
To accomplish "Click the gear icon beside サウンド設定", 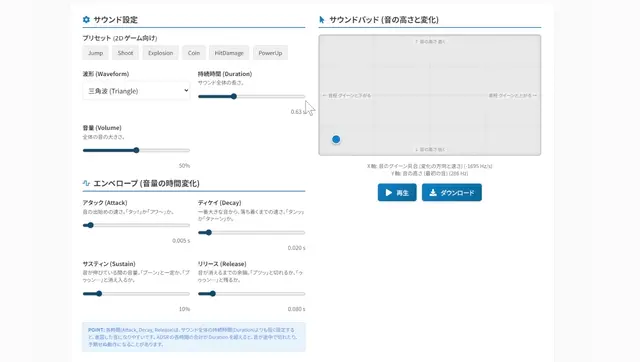I will pyautogui.click(x=86, y=20).
